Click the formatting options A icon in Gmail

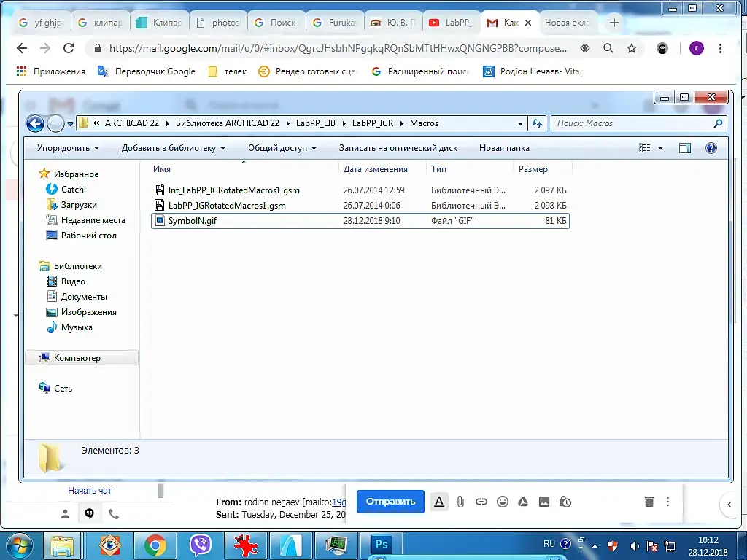tap(438, 502)
